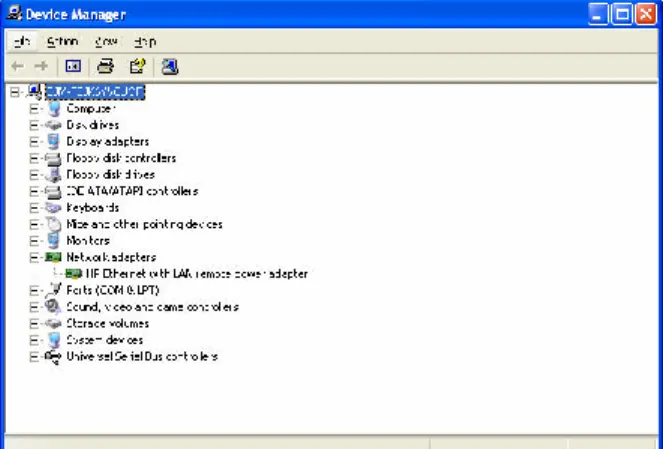Expand the Display adapters category
663x449 pixels.
(x=34, y=142)
